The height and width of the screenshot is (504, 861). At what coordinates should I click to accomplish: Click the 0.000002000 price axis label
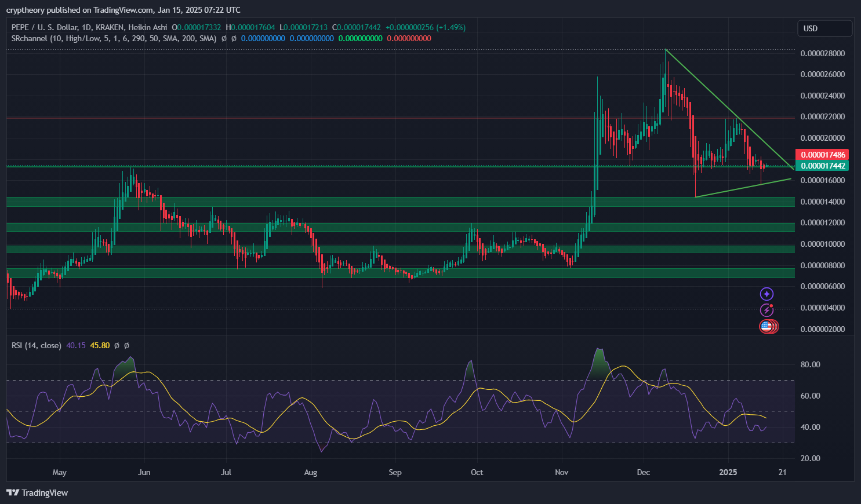coord(822,329)
